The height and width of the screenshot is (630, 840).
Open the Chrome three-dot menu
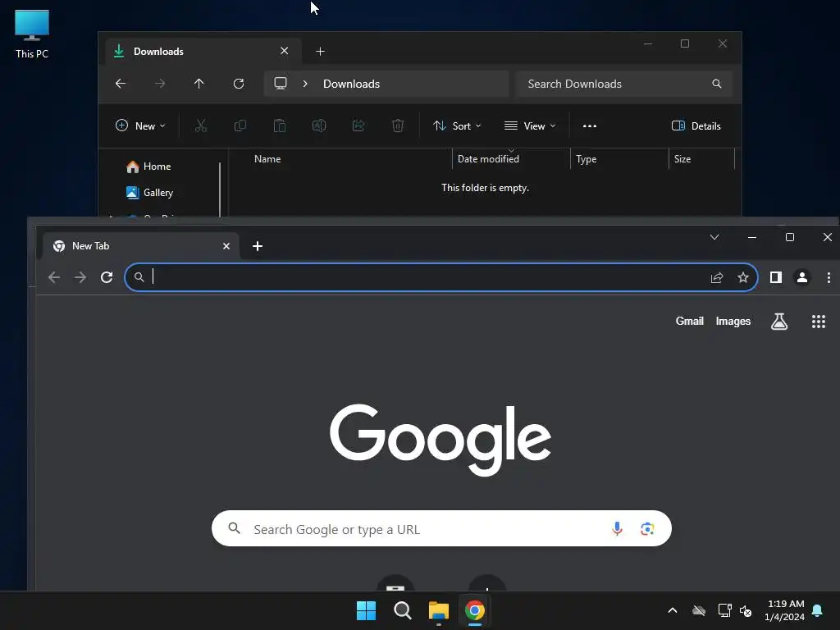829,277
